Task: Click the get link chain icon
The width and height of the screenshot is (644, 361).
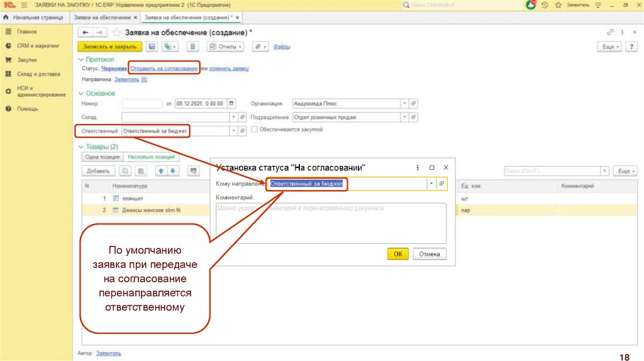Action: tap(609, 32)
